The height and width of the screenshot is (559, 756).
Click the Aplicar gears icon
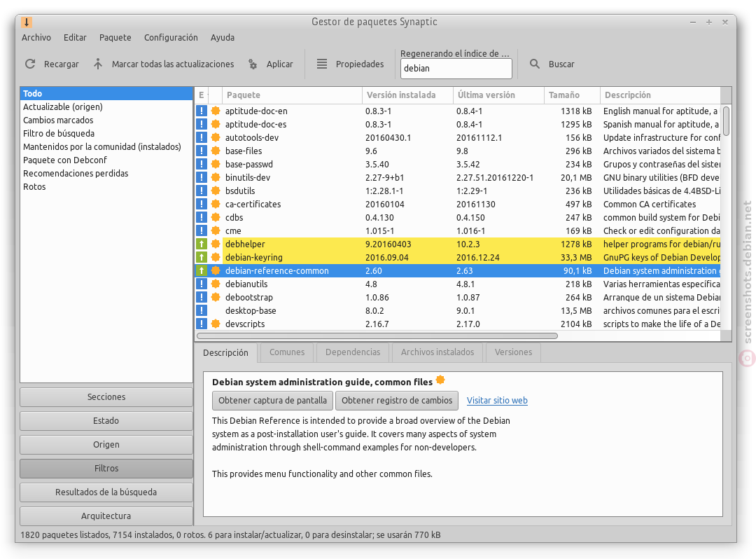(x=253, y=64)
